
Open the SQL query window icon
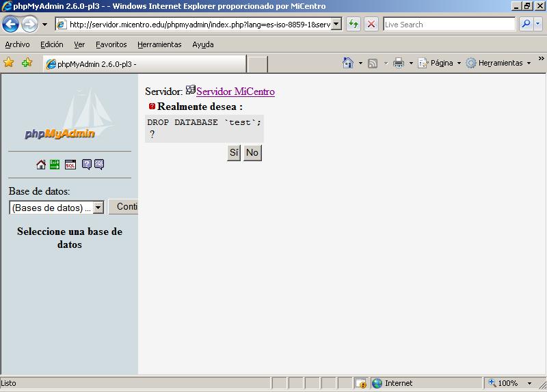(70, 165)
